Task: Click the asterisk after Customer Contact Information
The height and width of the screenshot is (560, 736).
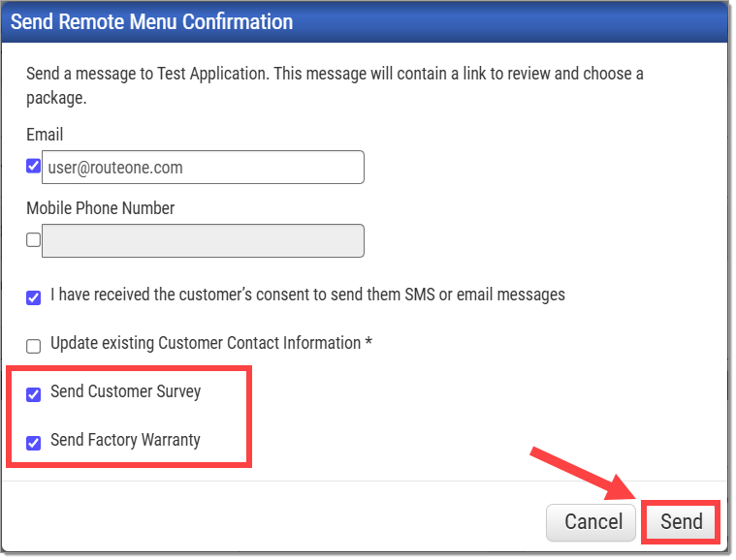Action: [368, 341]
